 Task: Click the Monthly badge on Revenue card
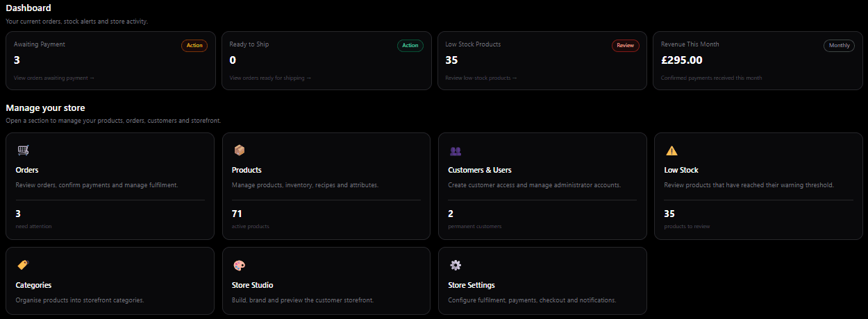click(839, 46)
